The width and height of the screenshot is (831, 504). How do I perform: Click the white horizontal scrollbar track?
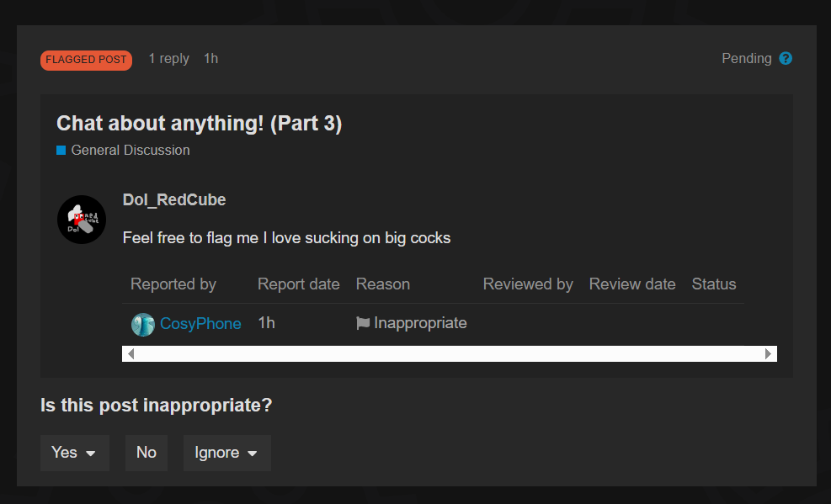(450, 353)
